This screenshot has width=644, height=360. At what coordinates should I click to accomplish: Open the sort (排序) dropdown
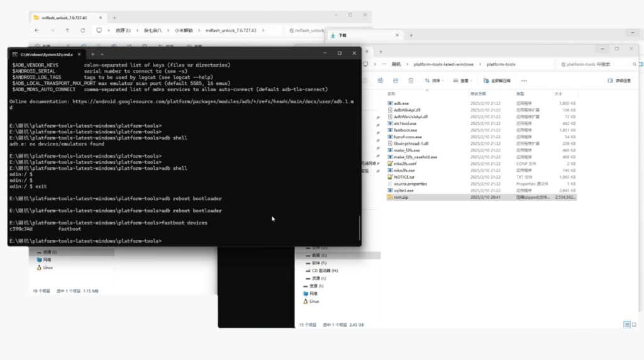(435, 81)
